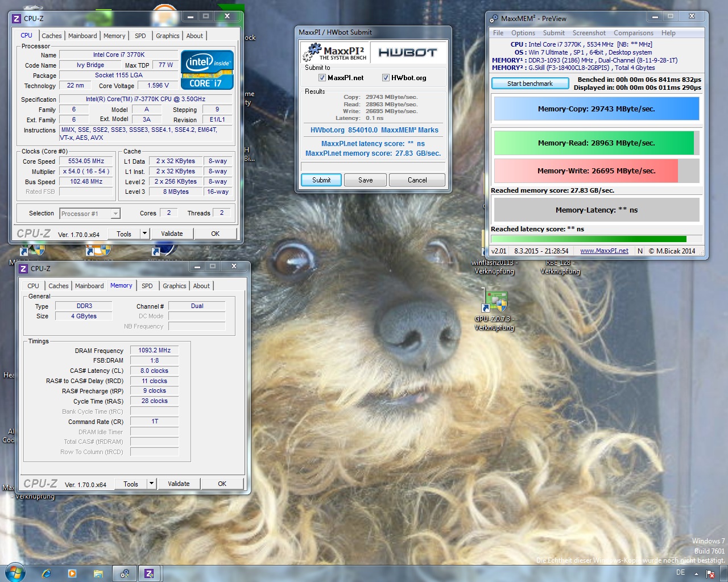The height and width of the screenshot is (582, 728).
Task: Click the green Memory-Read result bar
Action: pyautogui.click(x=597, y=143)
